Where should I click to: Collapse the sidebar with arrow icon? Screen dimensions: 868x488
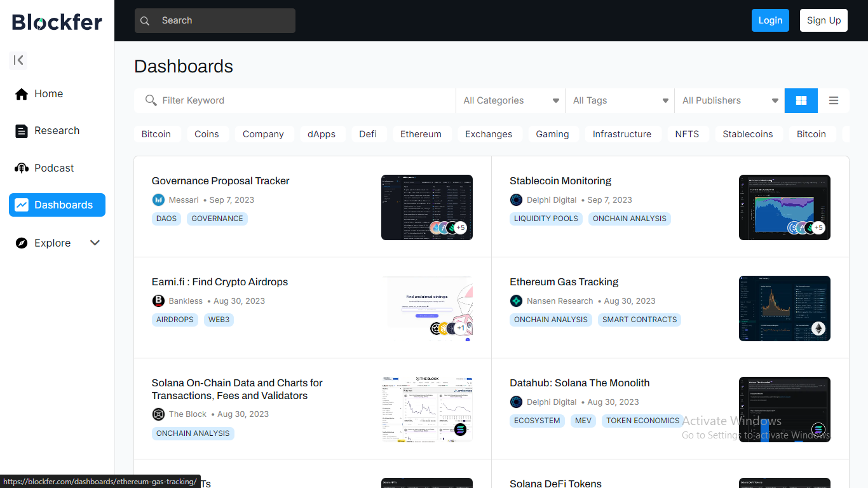[x=18, y=60]
